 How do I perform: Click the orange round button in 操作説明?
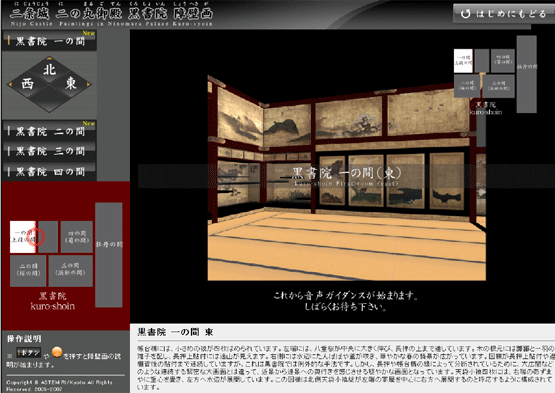57,352
